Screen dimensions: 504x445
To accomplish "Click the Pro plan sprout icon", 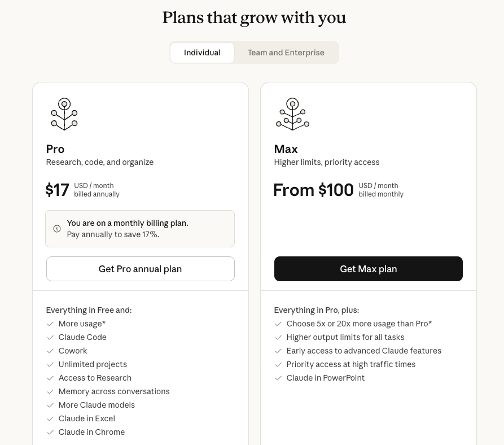I will [x=64, y=114].
